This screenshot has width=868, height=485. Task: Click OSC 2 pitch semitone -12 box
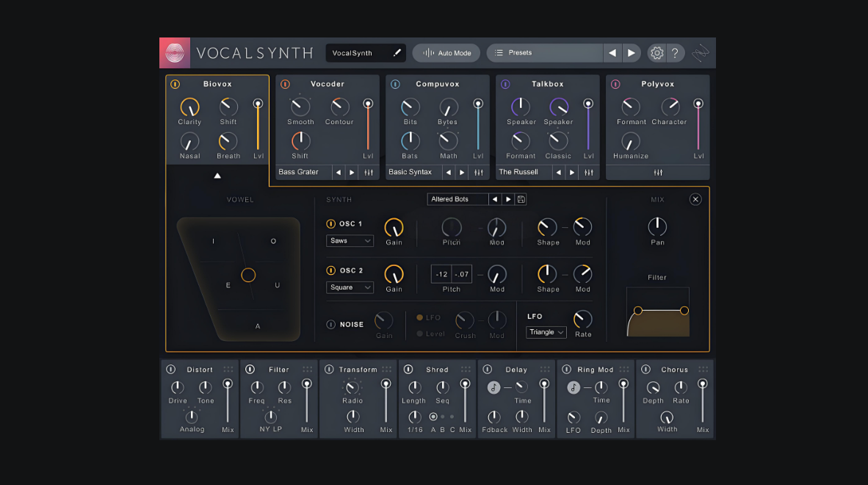click(x=442, y=274)
